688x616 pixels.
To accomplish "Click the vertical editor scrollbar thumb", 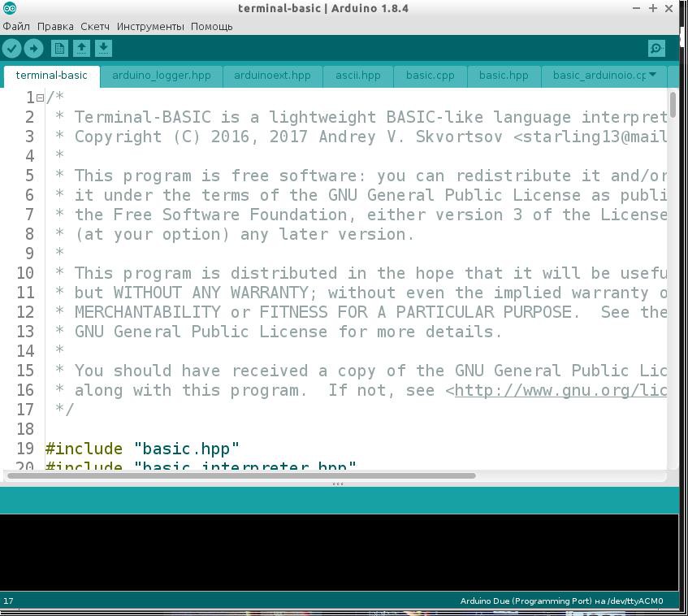I will click(x=673, y=105).
